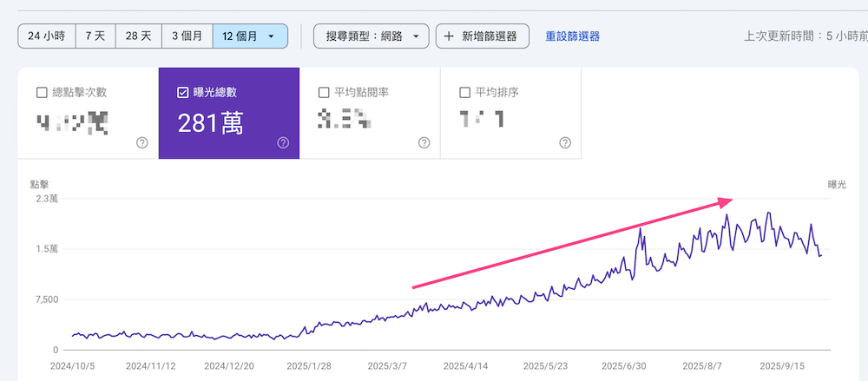Click help icon on 平均排序 card

pyautogui.click(x=564, y=143)
